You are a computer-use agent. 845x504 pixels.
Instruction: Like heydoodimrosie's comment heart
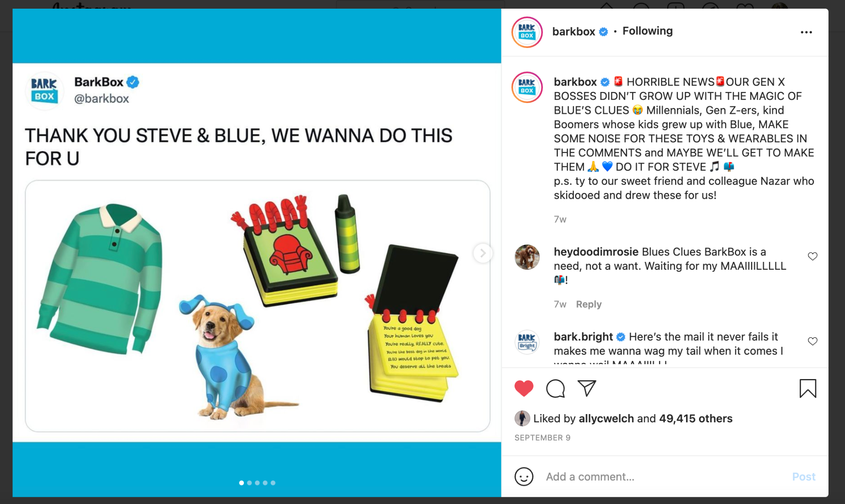812,257
